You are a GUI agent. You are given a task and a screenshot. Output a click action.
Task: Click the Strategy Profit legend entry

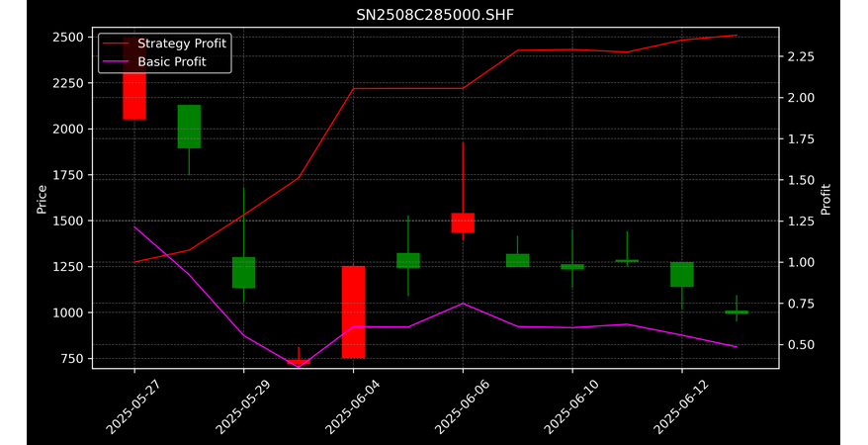point(164,44)
